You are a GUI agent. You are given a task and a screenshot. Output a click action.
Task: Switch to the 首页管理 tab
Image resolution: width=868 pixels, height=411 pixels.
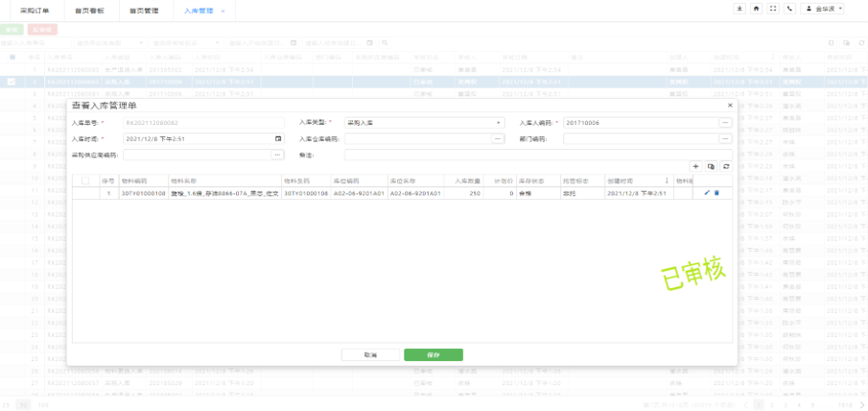click(x=146, y=11)
